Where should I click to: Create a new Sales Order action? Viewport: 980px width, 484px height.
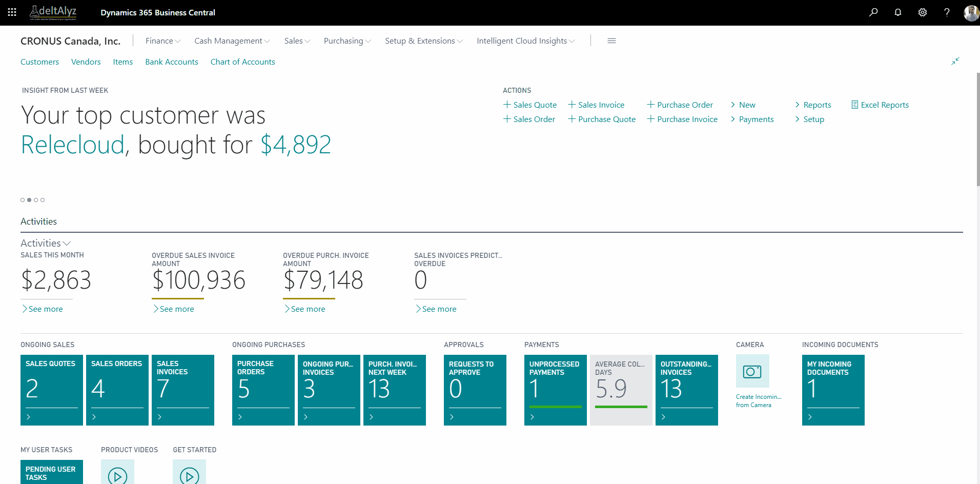[529, 119]
